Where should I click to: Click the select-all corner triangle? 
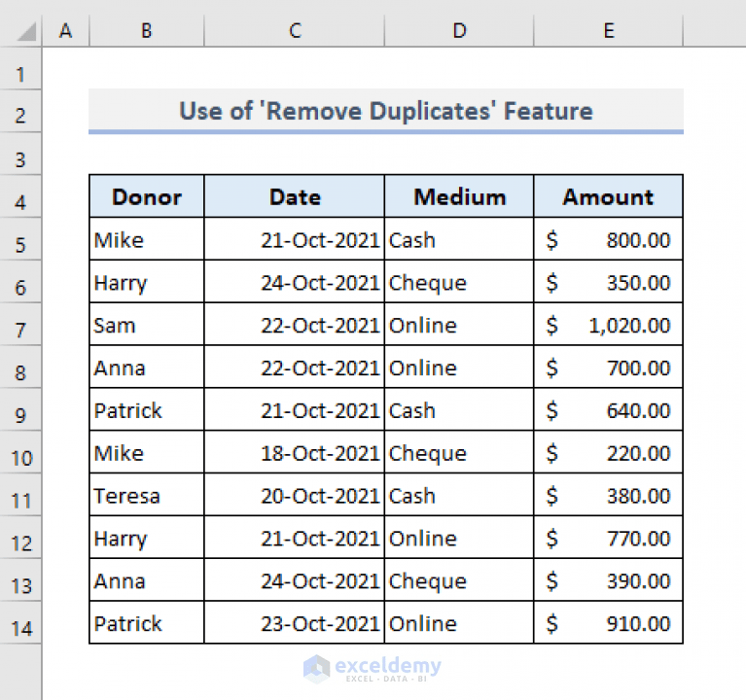tap(26, 32)
